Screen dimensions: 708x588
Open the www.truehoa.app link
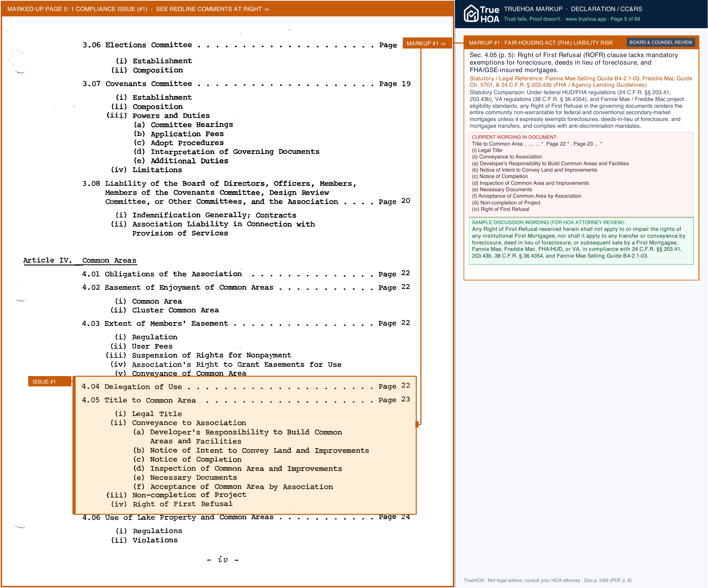[x=586, y=19]
